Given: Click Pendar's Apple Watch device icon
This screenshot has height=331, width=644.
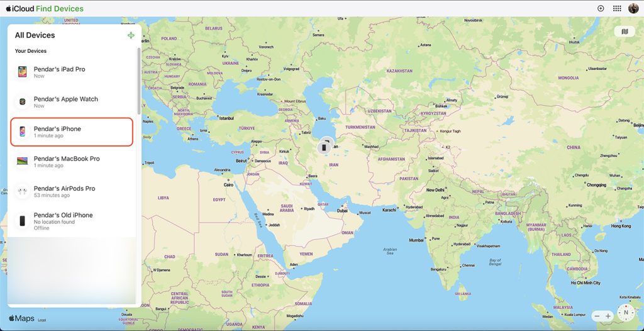Looking at the screenshot, I should point(23,102).
